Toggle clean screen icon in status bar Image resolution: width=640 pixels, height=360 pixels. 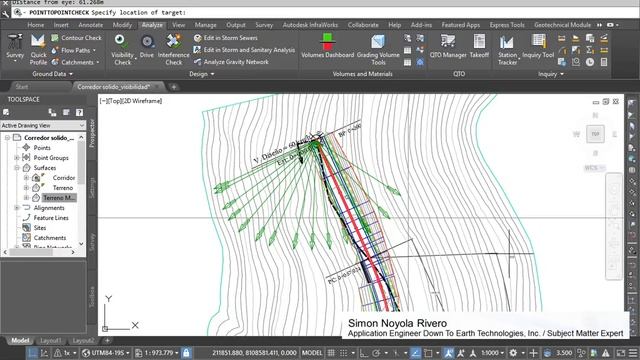[620, 353]
